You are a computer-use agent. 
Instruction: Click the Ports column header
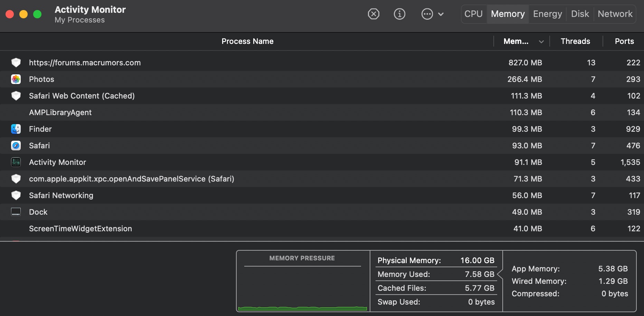point(624,41)
